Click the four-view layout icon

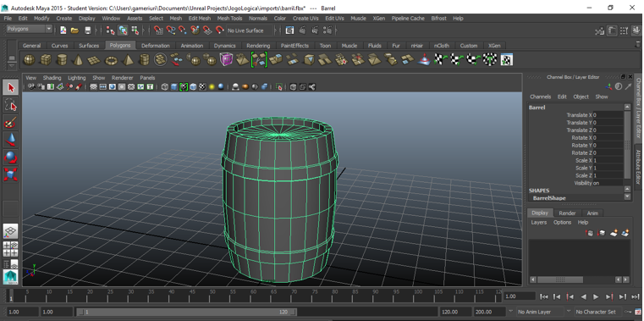tap(11, 249)
